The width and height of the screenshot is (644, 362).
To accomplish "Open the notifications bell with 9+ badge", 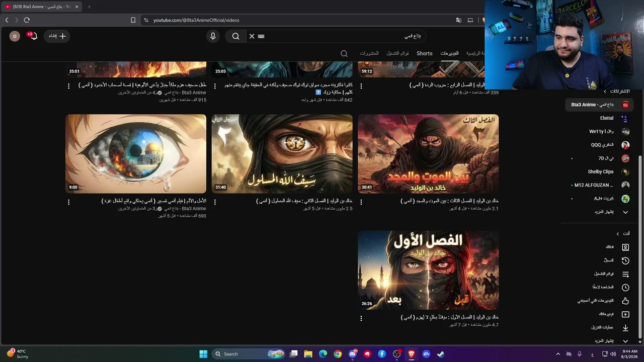I will (x=33, y=36).
